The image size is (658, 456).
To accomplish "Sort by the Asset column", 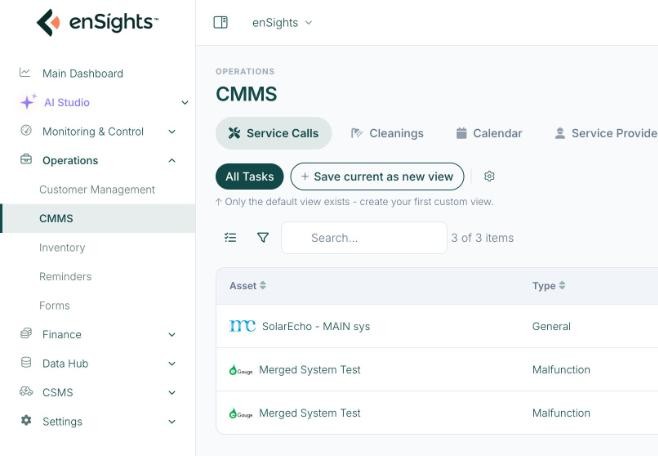I will [248, 286].
